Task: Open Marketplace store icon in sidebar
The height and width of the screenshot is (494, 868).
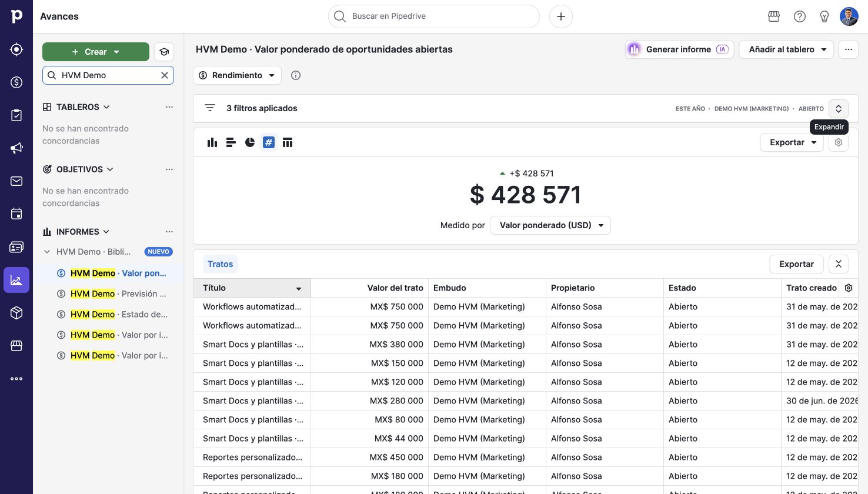Action: (16, 346)
